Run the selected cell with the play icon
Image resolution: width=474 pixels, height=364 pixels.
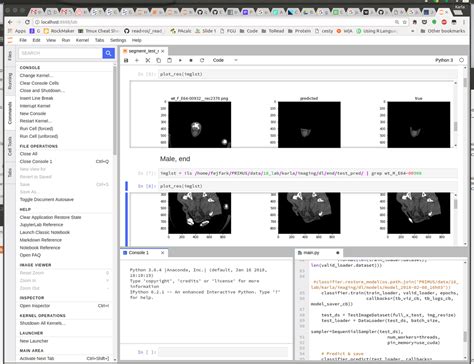click(x=180, y=60)
